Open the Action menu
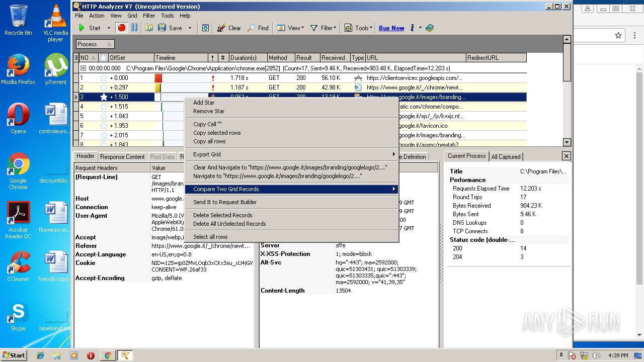 coord(97,16)
